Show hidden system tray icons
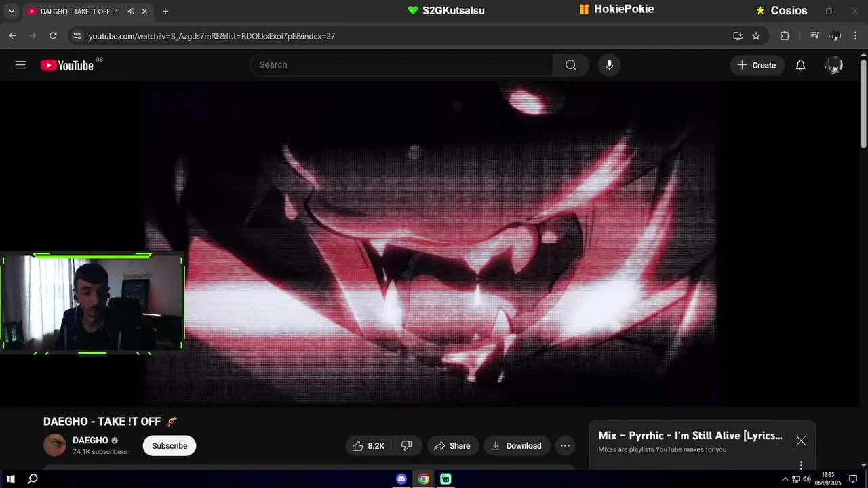 785,479
